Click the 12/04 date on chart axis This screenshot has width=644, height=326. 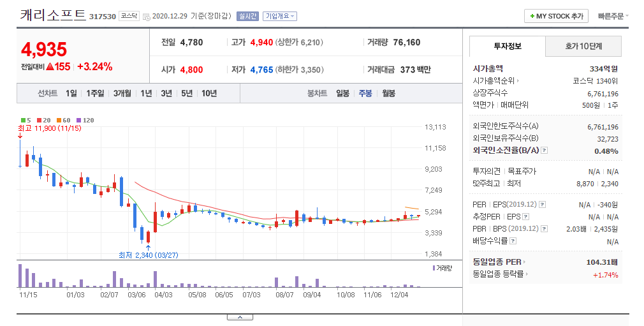click(399, 295)
